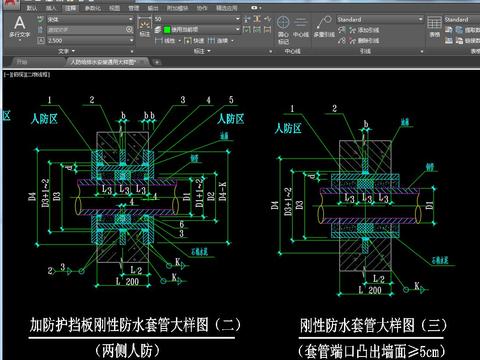Select the 表格 table tool
The height and width of the screenshot is (360, 480).
(434, 27)
